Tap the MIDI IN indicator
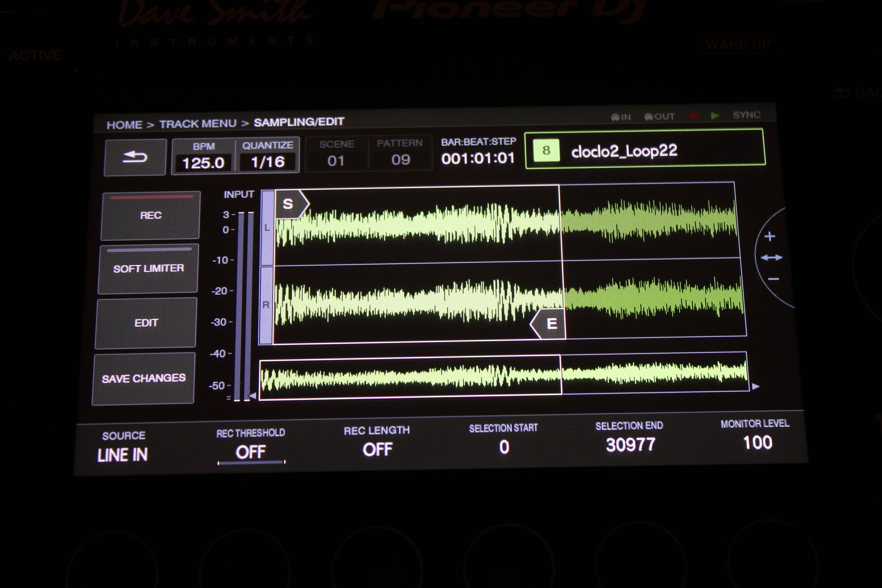Screen dimensions: 882x588 (x=621, y=117)
